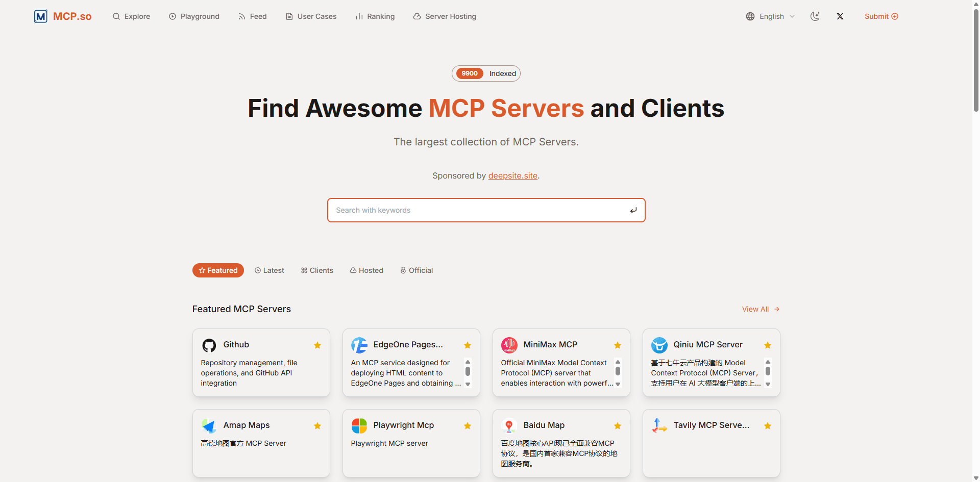Viewport: 980px width, 482px height.
Task: Star the Github server card
Action: (317, 345)
